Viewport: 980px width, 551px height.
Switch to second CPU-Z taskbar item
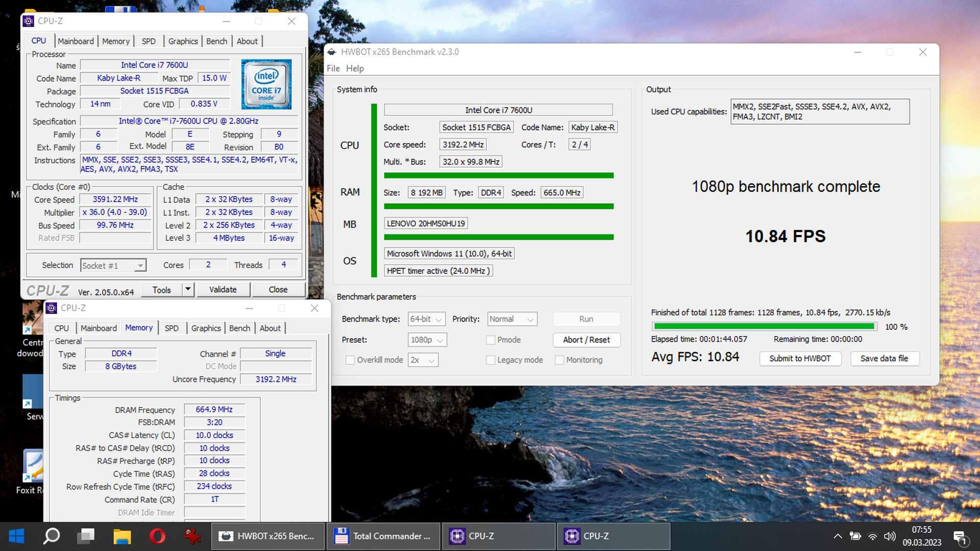(614, 536)
